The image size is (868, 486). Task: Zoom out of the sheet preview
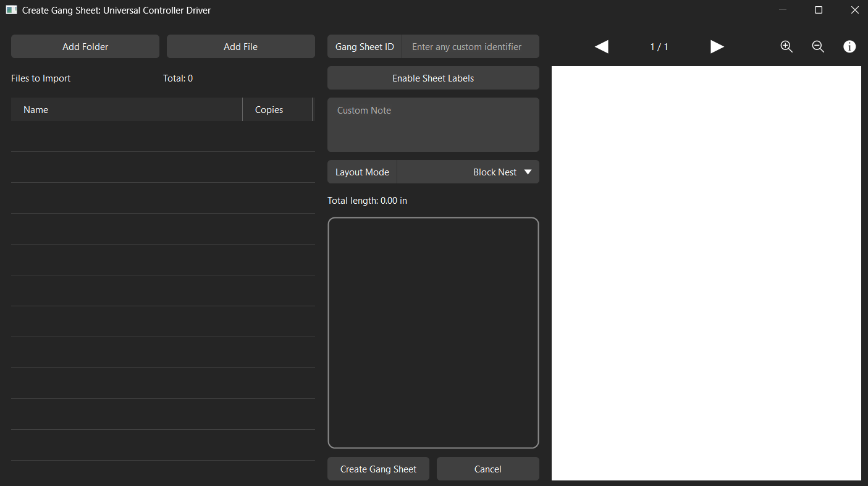(x=818, y=47)
